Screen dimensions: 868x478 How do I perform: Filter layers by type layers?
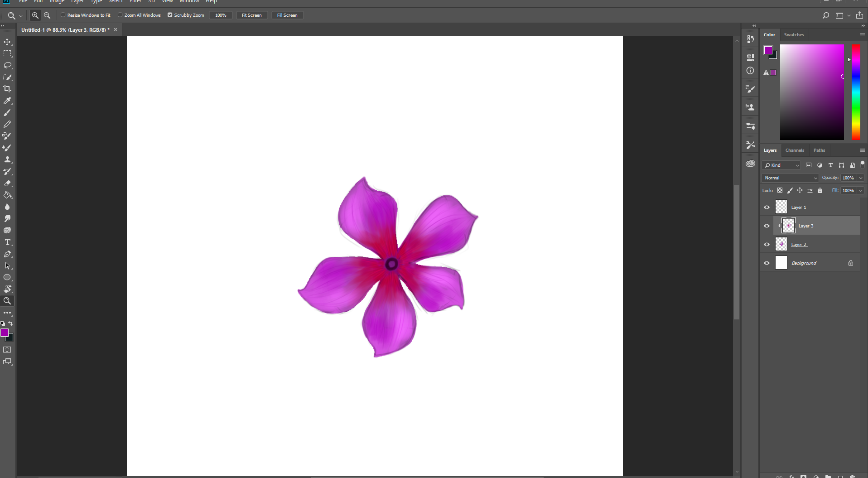point(830,165)
